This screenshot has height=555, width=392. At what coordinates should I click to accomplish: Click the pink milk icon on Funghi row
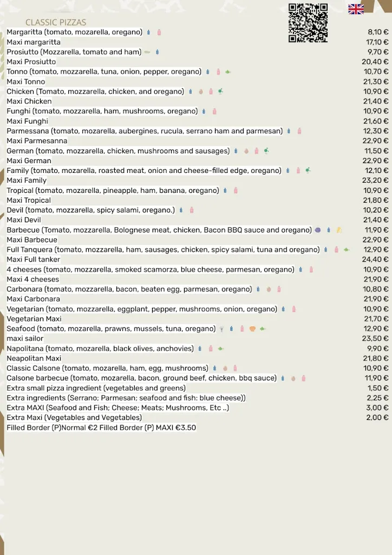[x=214, y=112]
